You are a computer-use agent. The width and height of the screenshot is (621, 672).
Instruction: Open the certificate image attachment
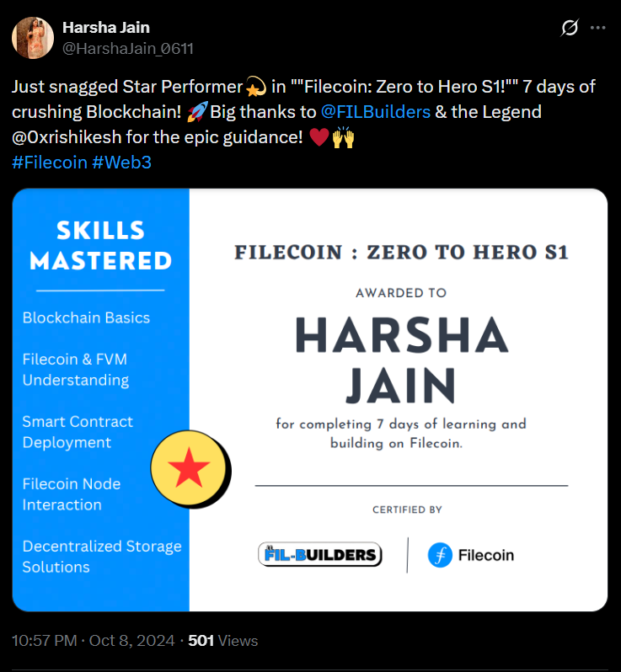point(309,400)
